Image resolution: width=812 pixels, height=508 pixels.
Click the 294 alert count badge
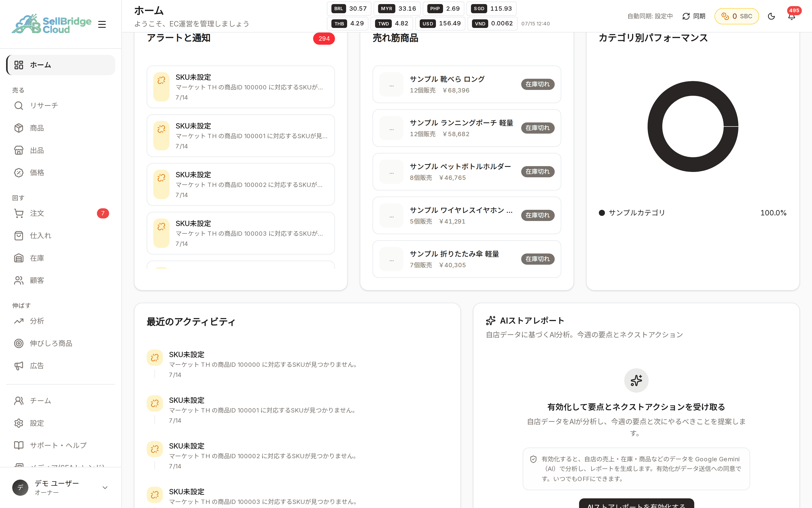pyautogui.click(x=324, y=39)
